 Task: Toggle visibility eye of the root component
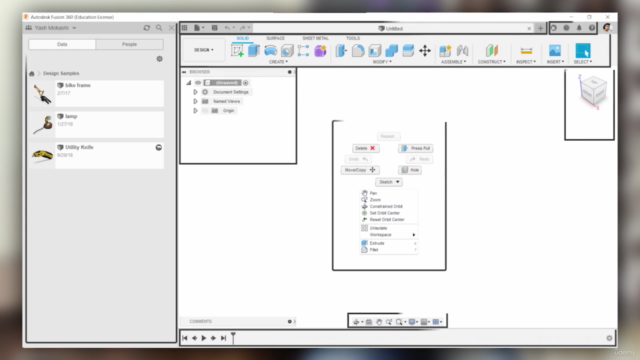click(x=198, y=83)
